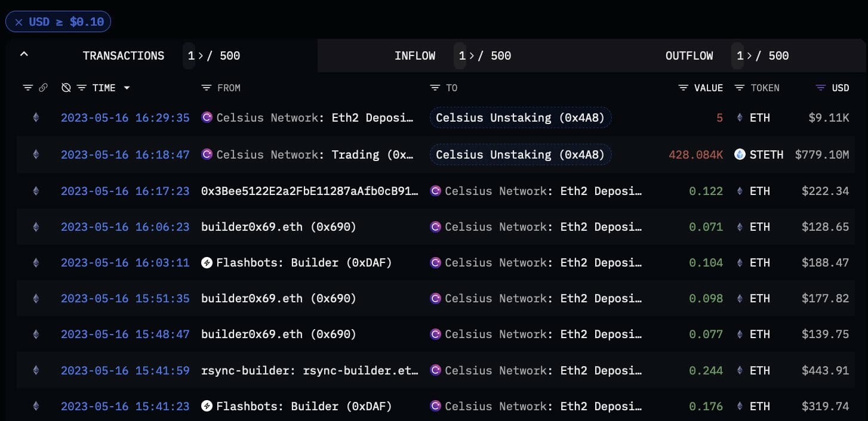
Task: Open the Celsius Unstaking address in first row
Action: (x=520, y=118)
